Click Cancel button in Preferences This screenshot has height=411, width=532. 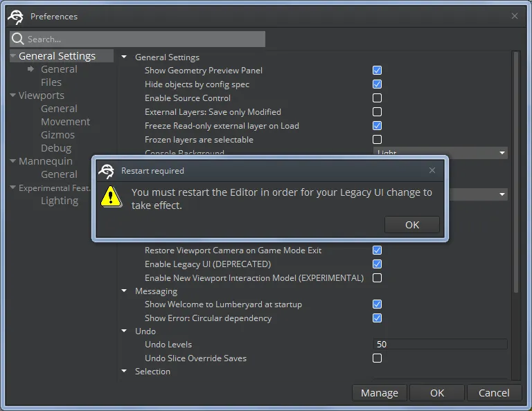coord(494,393)
